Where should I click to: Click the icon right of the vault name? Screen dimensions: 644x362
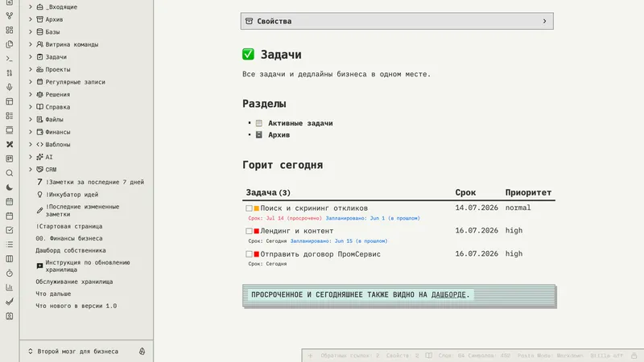coord(142,352)
